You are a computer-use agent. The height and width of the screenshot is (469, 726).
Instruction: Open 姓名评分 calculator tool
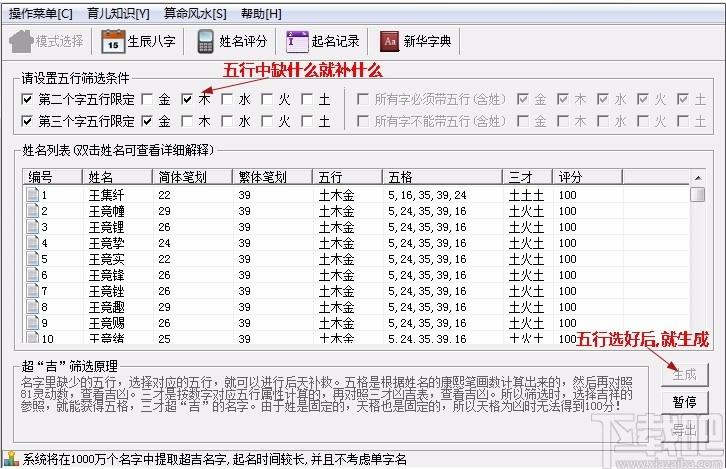[x=206, y=42]
